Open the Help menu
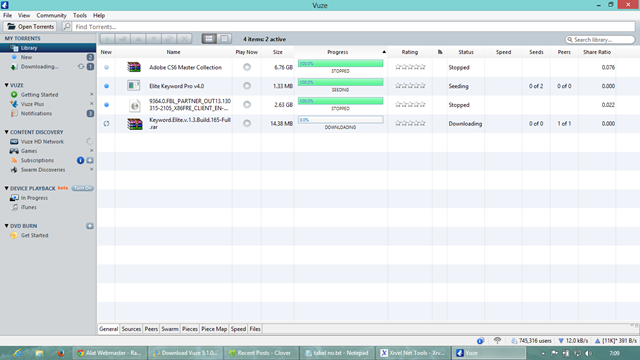 click(x=99, y=15)
